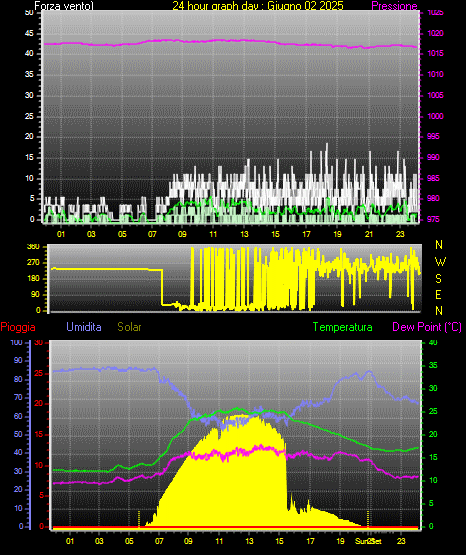Click the S compass label on wind direction
The height and width of the screenshot is (555, 466).
coord(438,279)
